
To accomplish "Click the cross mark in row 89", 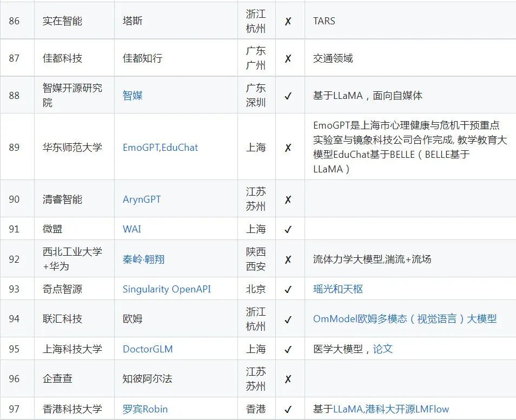I will [x=288, y=148].
